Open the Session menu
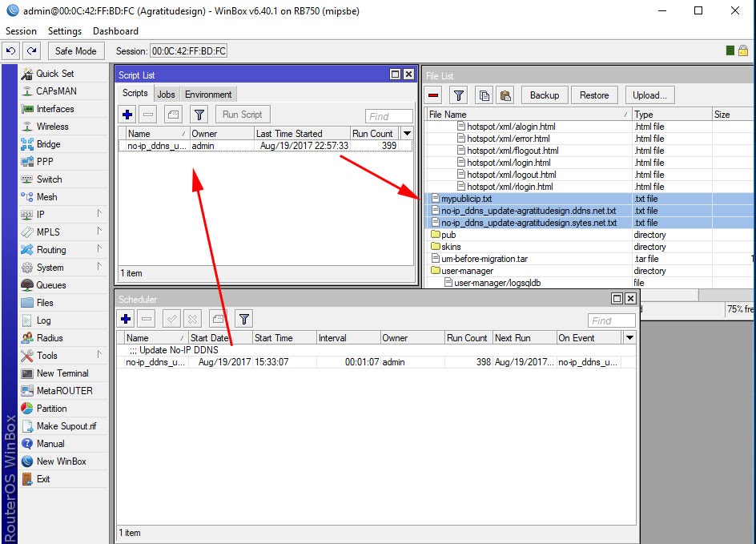Image resolution: width=756 pixels, height=544 pixels. [21, 30]
